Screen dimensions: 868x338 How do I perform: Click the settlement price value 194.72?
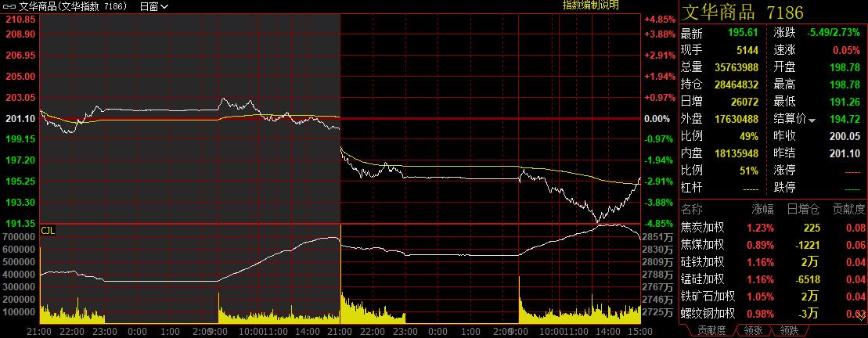click(845, 119)
